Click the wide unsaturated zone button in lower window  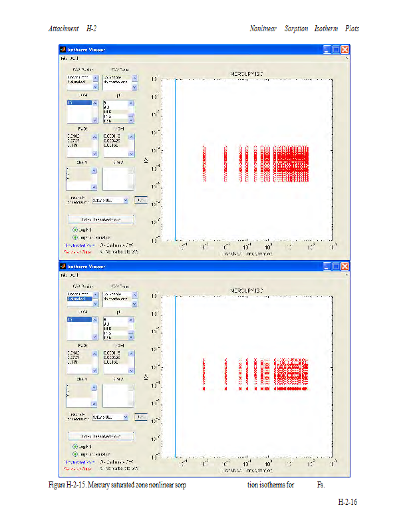(x=100, y=436)
